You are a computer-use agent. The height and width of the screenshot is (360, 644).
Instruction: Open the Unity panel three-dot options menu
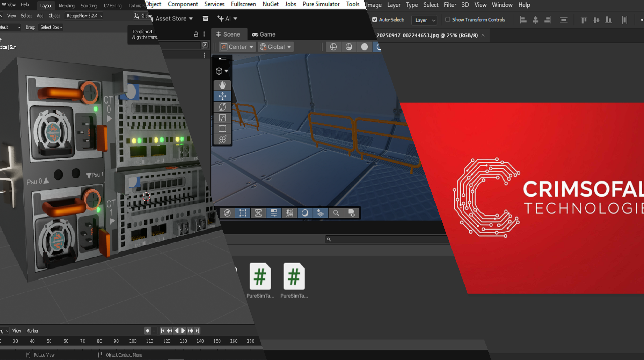[x=204, y=34]
